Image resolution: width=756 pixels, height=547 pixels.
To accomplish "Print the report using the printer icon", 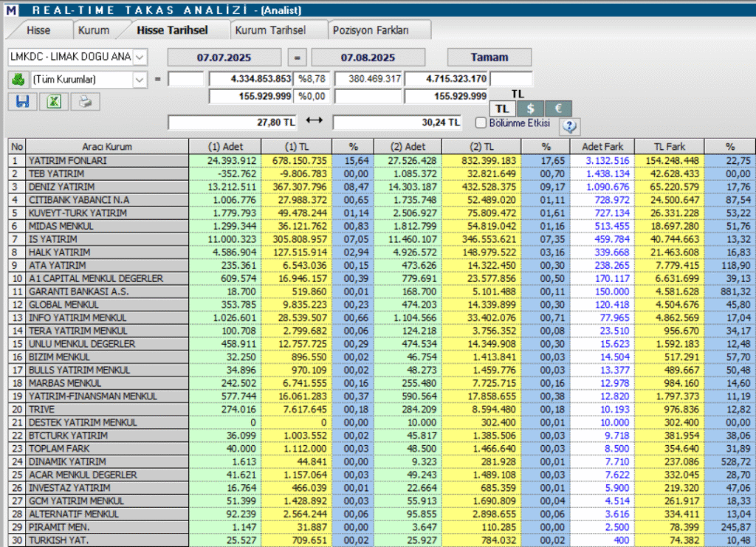I will pyautogui.click(x=83, y=101).
